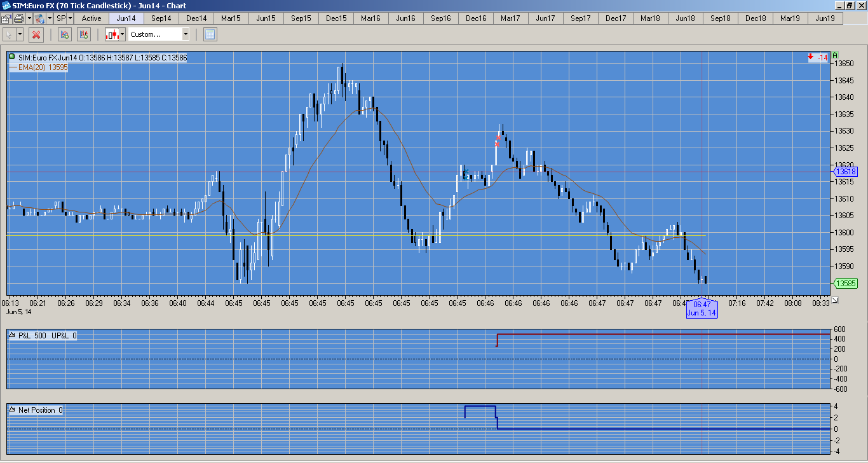This screenshot has width=868, height=463.
Task: Click the green status circle beside SIM:Euro FX
Action: pos(12,57)
